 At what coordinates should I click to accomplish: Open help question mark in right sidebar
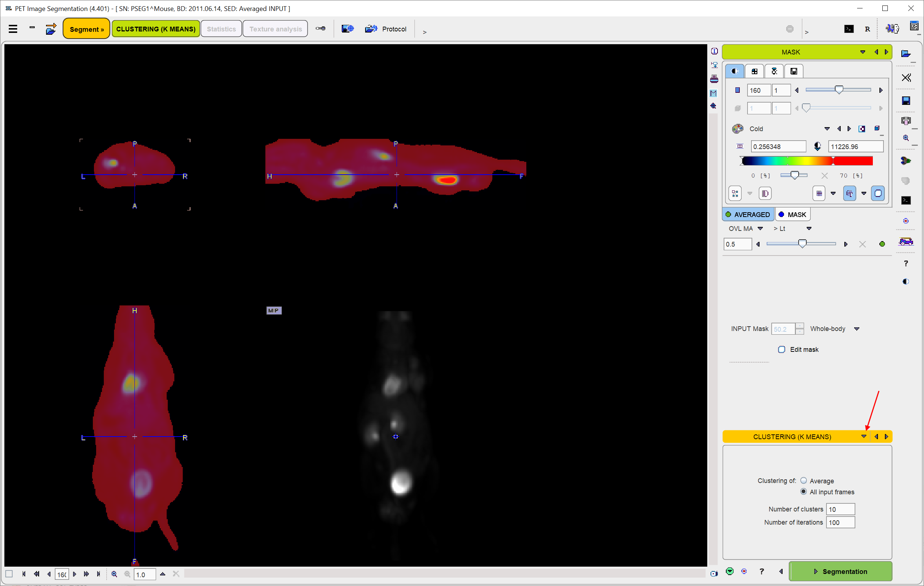[x=906, y=263]
